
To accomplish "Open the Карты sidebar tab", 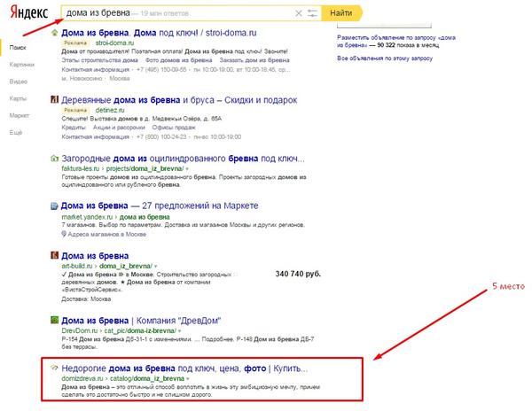I will tap(18, 98).
